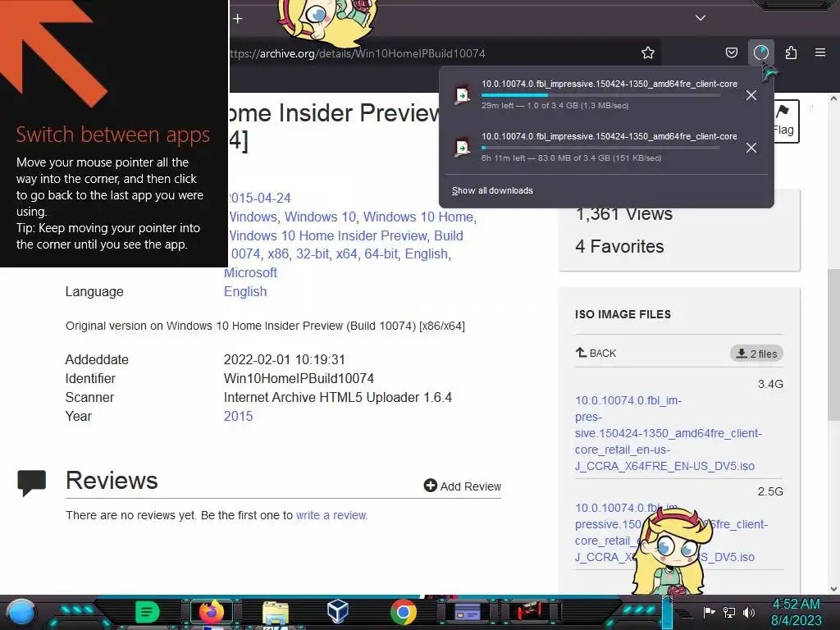The width and height of the screenshot is (840, 630).
Task: Click the Reviews speech bubble icon
Action: pyautogui.click(x=32, y=482)
